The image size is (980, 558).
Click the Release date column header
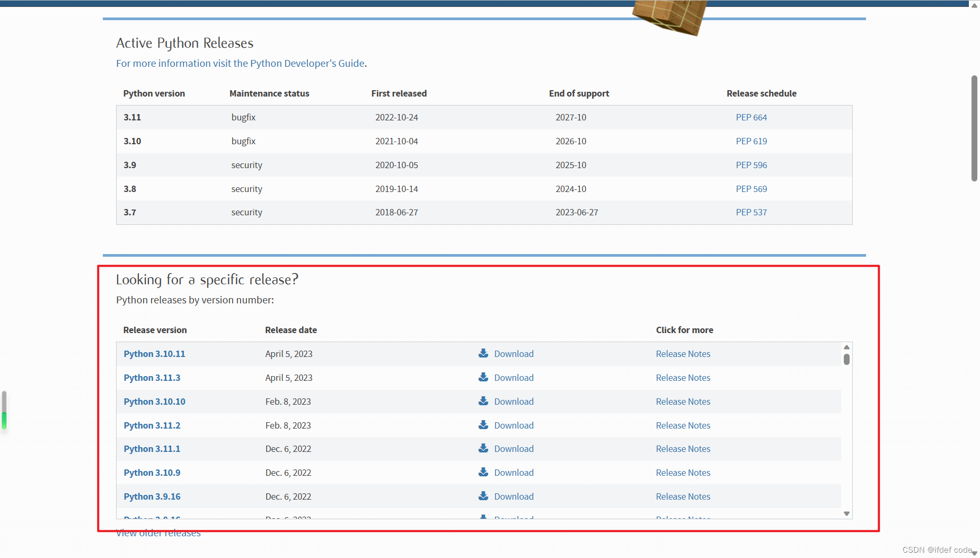291,330
